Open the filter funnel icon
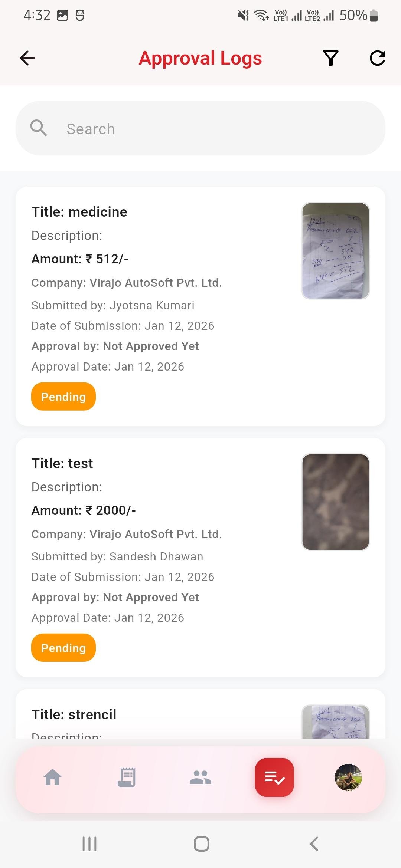This screenshot has height=868, width=401. point(330,58)
